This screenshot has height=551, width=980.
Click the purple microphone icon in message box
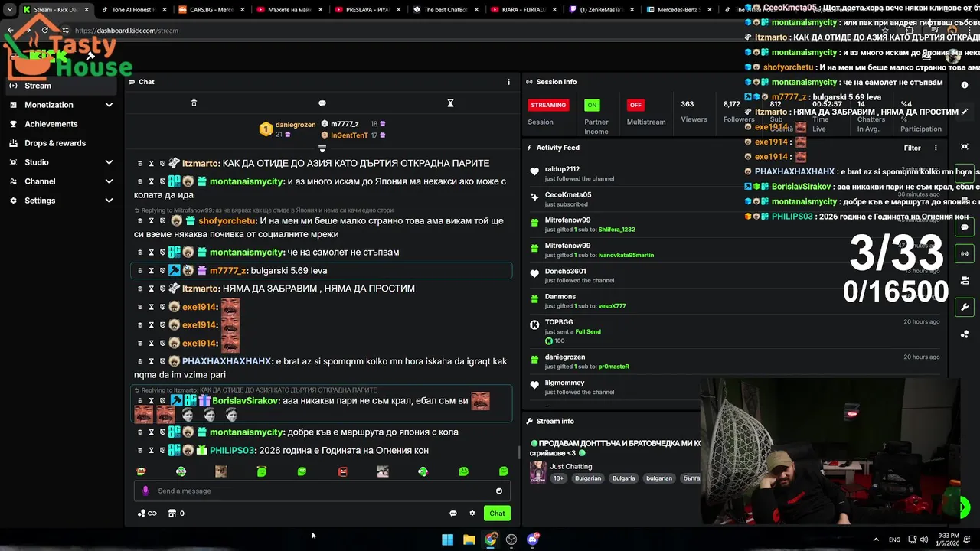(145, 491)
